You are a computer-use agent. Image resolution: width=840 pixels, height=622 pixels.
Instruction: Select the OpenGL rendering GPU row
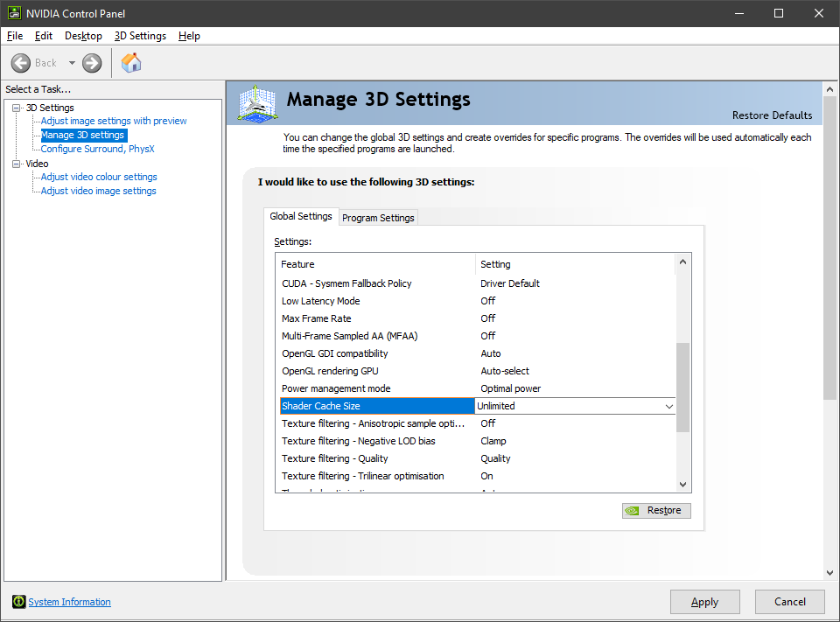(x=478, y=371)
